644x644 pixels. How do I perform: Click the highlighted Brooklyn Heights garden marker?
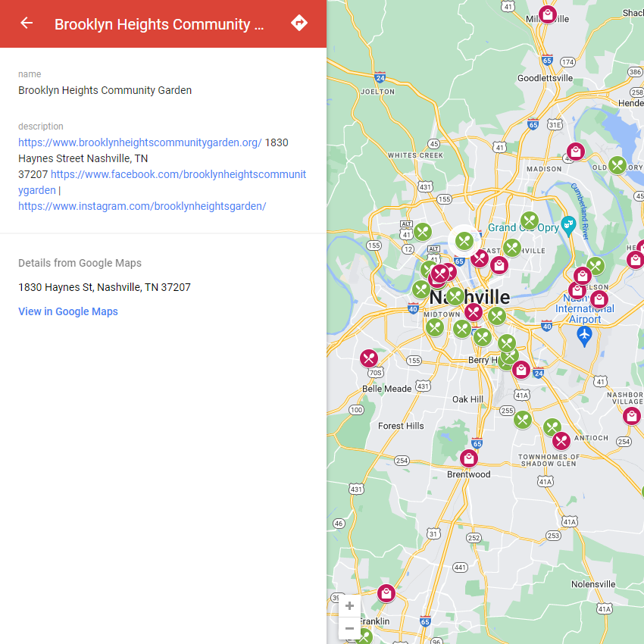(x=464, y=241)
